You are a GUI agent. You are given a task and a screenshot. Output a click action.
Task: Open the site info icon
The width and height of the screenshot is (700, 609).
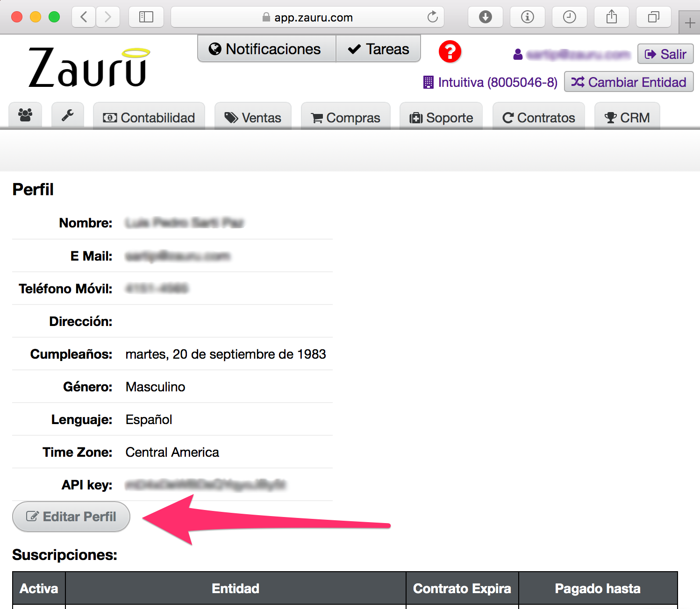pyautogui.click(x=528, y=17)
